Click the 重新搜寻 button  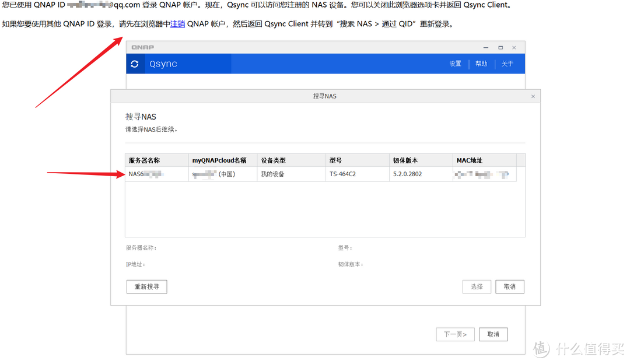pyautogui.click(x=146, y=286)
